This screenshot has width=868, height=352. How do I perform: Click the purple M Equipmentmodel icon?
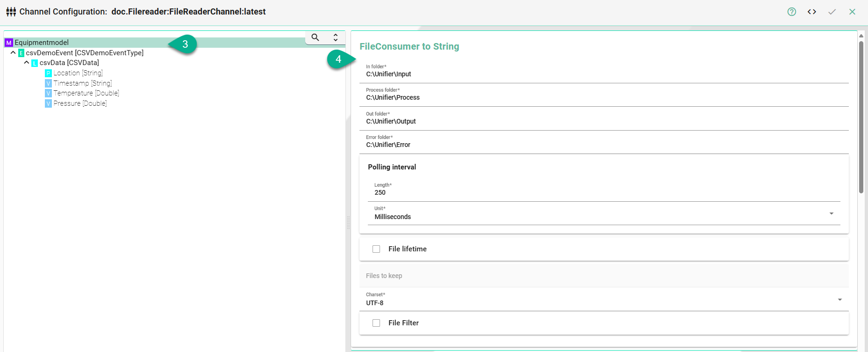coord(9,43)
